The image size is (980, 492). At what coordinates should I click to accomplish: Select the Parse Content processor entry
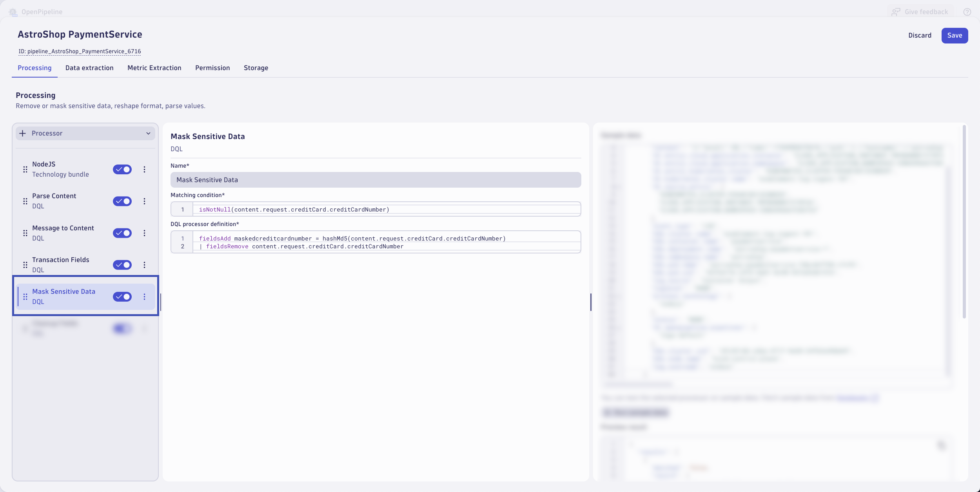85,201
